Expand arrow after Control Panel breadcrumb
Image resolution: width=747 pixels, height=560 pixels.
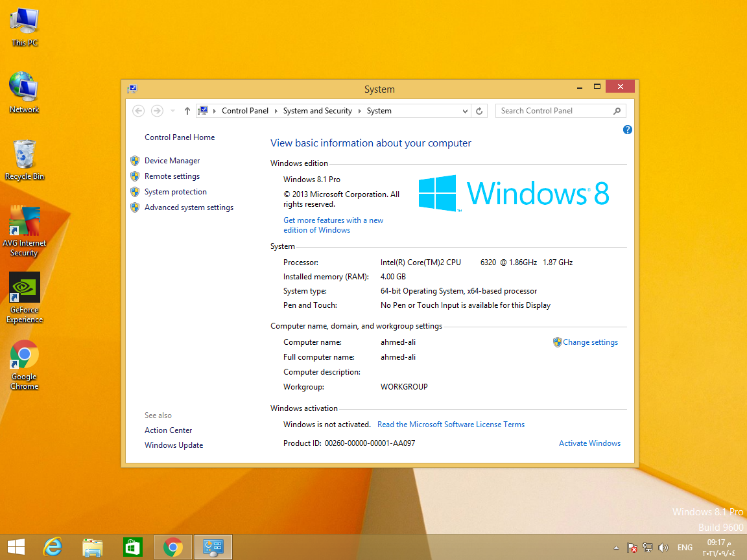click(x=276, y=111)
